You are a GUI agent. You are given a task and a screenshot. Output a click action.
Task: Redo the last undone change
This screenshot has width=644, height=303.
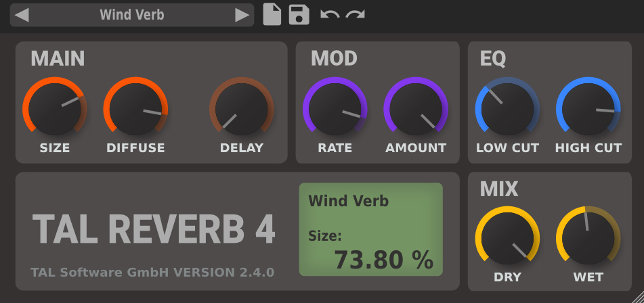click(x=356, y=15)
